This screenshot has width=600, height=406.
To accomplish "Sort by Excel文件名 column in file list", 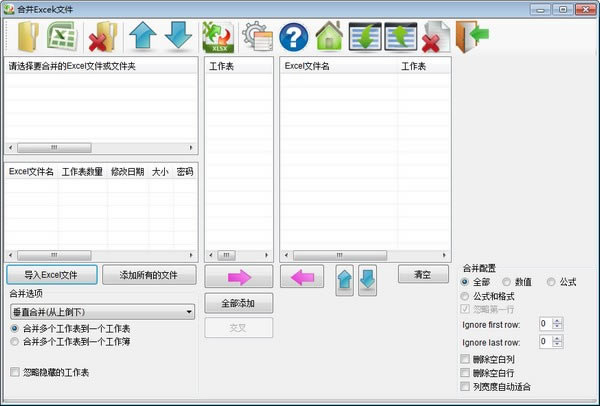I will tap(31, 172).
